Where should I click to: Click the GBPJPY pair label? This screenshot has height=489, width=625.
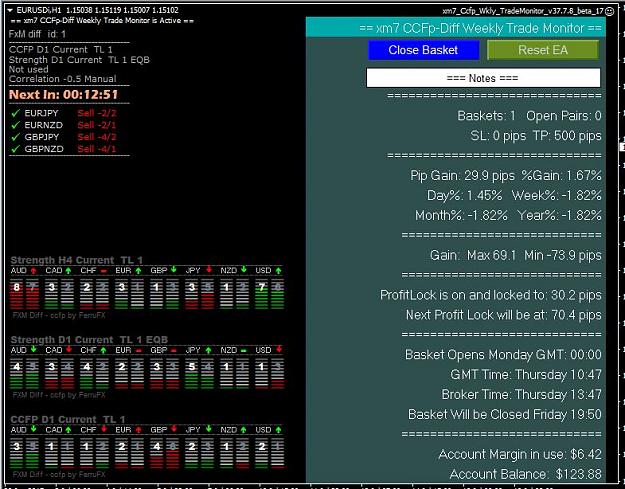[x=42, y=137]
